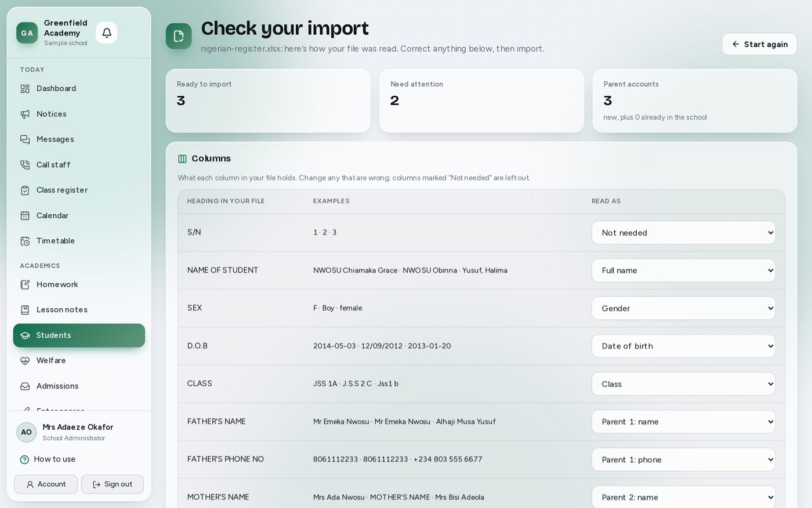Viewport: 812px width, 508px height.
Task: Open the S/N column Read As dropdown
Action: 683,233
